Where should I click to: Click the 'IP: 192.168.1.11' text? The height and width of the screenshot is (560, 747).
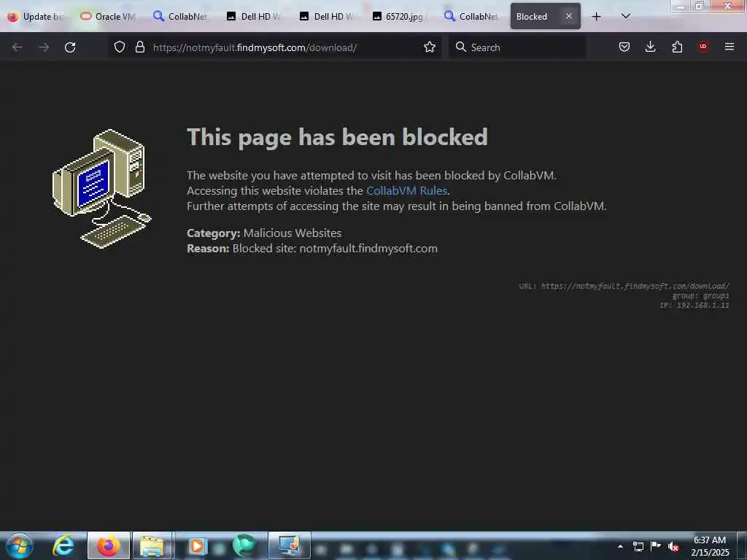(x=694, y=305)
